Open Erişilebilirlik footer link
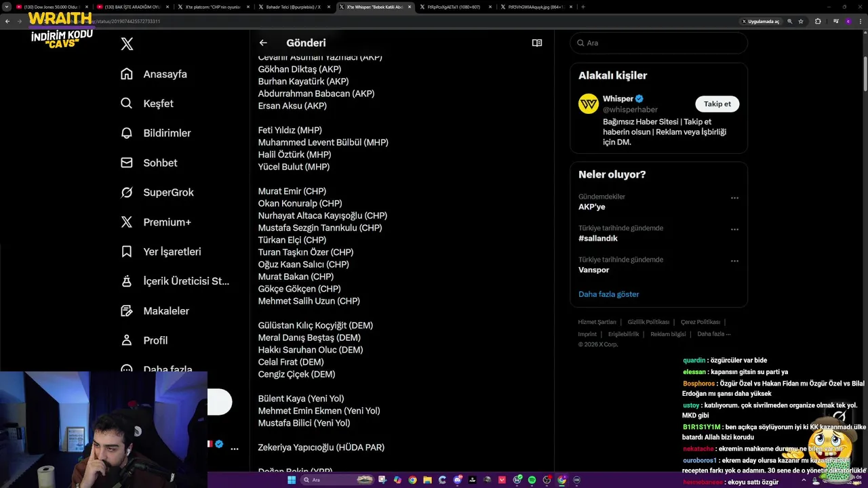The height and width of the screenshot is (488, 868). [623, 334]
